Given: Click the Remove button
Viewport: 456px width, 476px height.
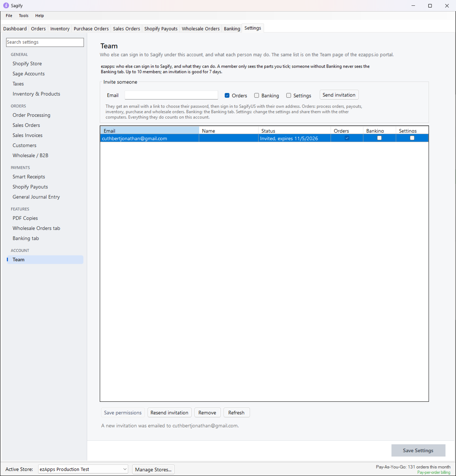Looking at the screenshot, I should click(x=207, y=413).
